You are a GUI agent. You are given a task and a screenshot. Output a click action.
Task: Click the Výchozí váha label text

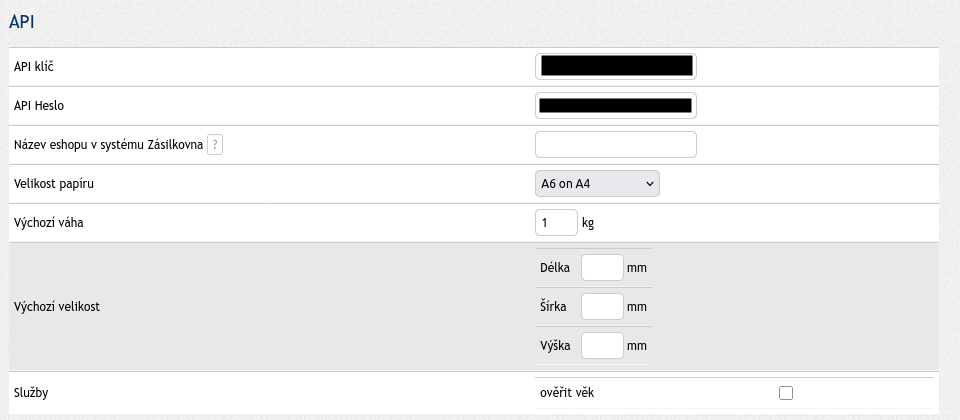pos(49,223)
